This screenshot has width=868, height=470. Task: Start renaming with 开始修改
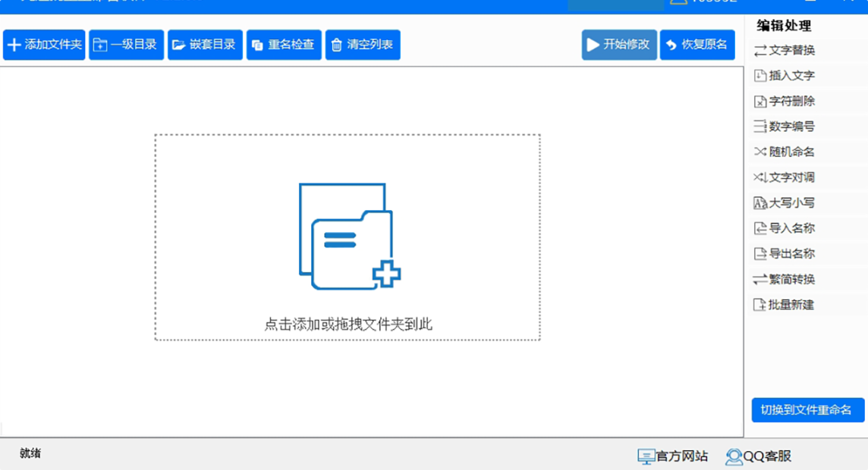(619, 45)
